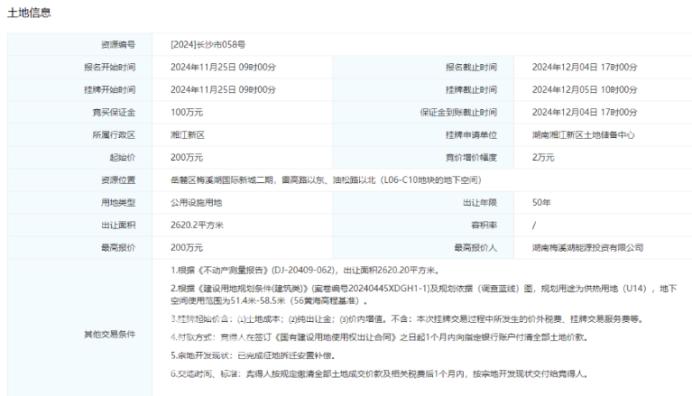This screenshot has width=692, height=396.
Task: Click condition 1 mentioning DJ-20409-062
Action: (305, 270)
